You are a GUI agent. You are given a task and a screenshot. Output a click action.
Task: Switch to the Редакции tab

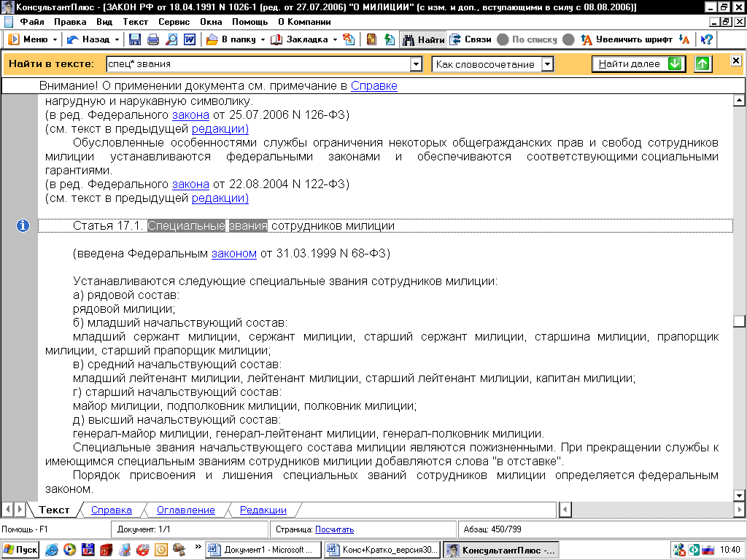(x=263, y=510)
